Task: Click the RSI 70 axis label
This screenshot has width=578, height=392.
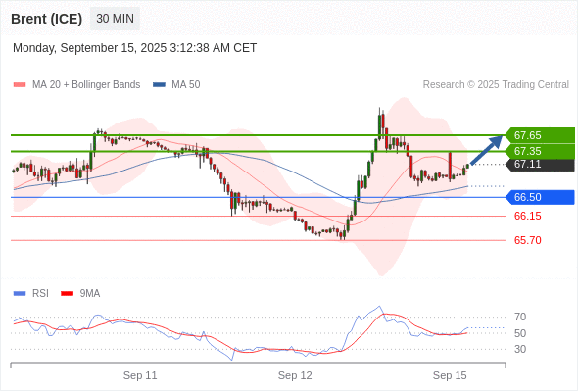Action: 520,317
